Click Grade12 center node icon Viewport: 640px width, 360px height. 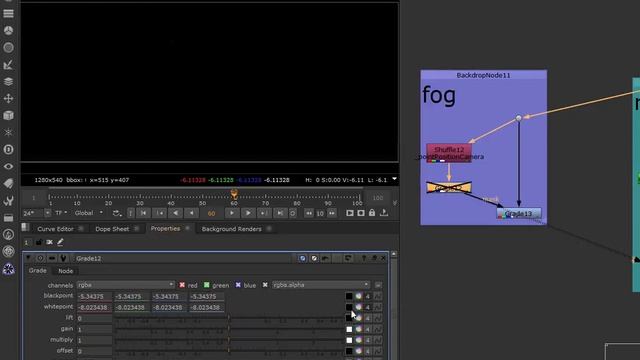tap(40, 258)
